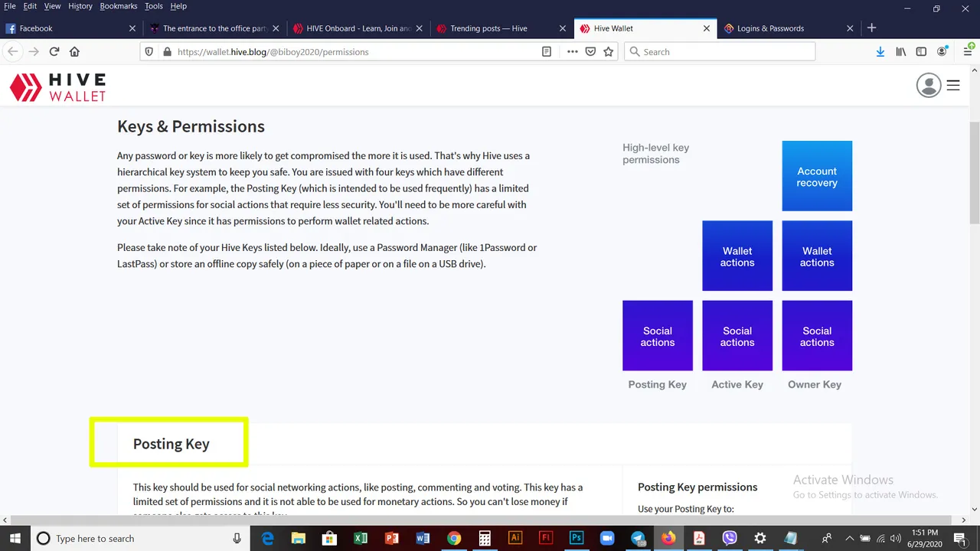
Task: Show Firefox downloads panel
Action: 880,51
